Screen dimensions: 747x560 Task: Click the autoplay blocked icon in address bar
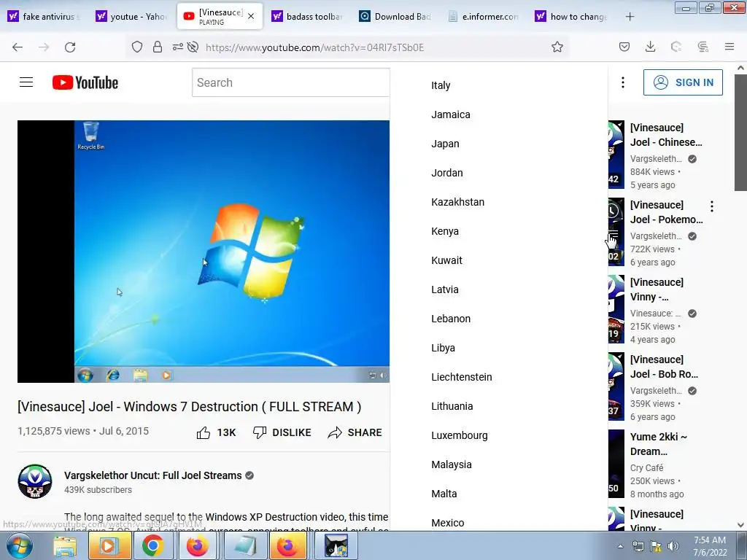[x=193, y=47]
